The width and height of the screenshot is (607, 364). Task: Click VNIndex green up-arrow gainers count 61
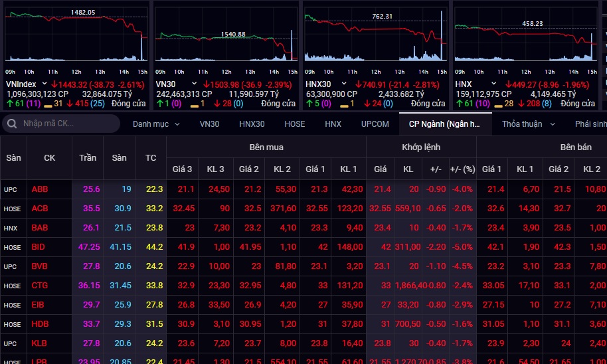[15, 104]
